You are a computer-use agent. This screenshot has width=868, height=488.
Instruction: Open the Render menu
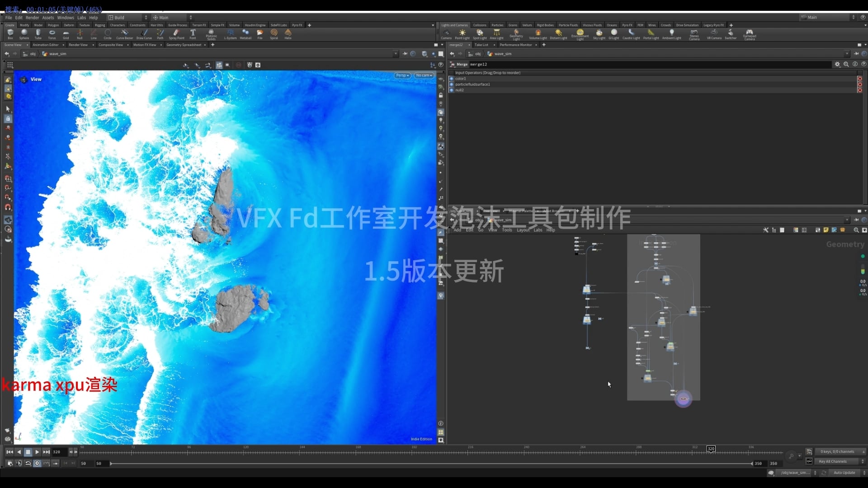pyautogui.click(x=32, y=18)
